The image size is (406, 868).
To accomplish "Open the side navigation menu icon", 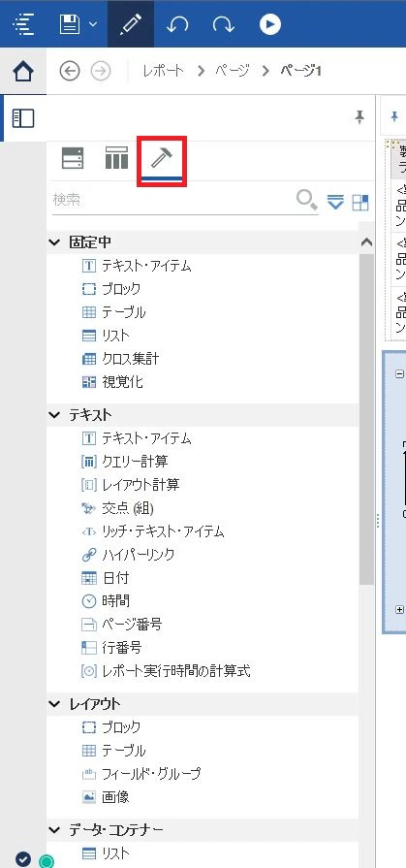I will click(24, 24).
